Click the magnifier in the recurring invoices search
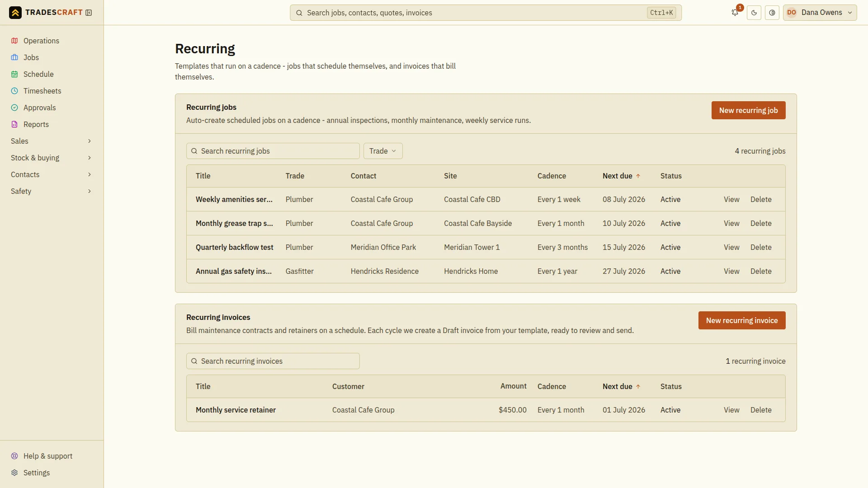The image size is (868, 488). pyautogui.click(x=194, y=361)
